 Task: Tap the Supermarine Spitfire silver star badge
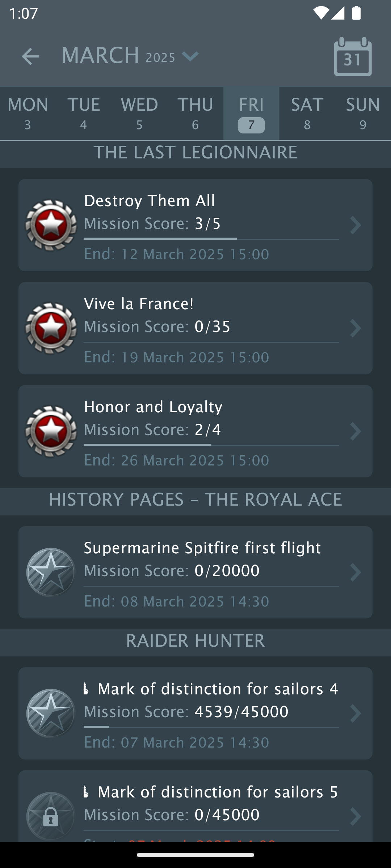[51, 572]
